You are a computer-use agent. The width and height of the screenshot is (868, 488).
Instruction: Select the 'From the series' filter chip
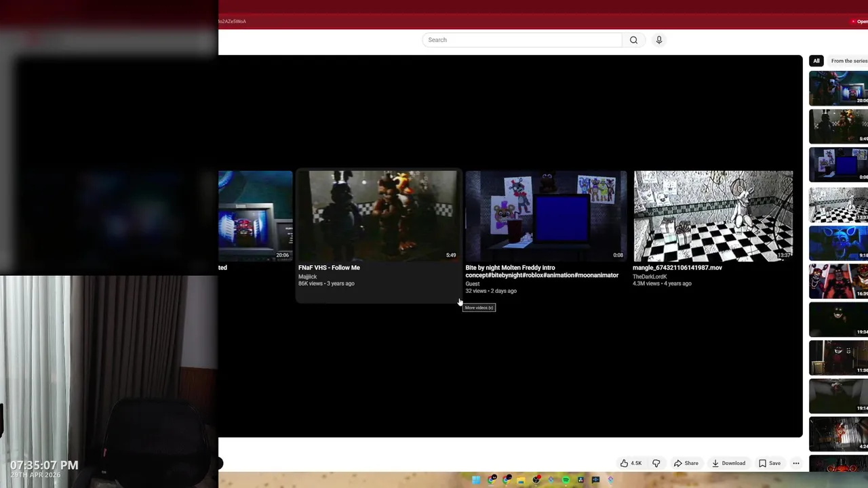tap(848, 61)
